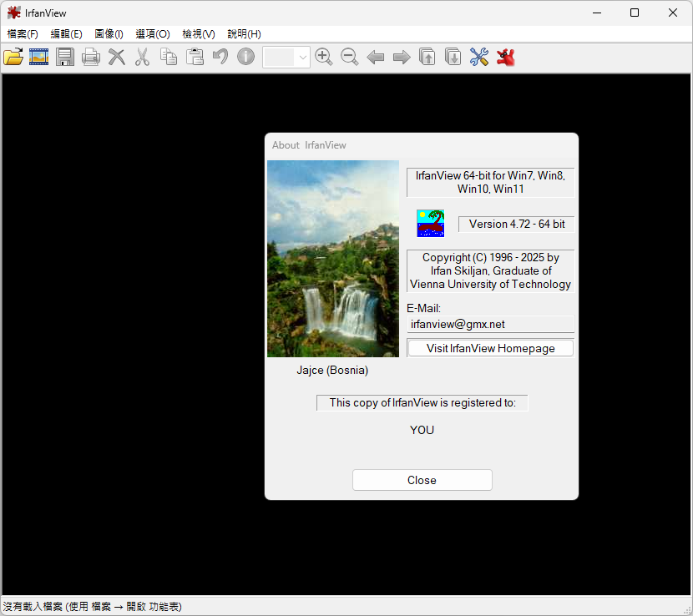Open the 編輯(E) menu
The height and width of the screenshot is (616, 693).
coord(66,34)
